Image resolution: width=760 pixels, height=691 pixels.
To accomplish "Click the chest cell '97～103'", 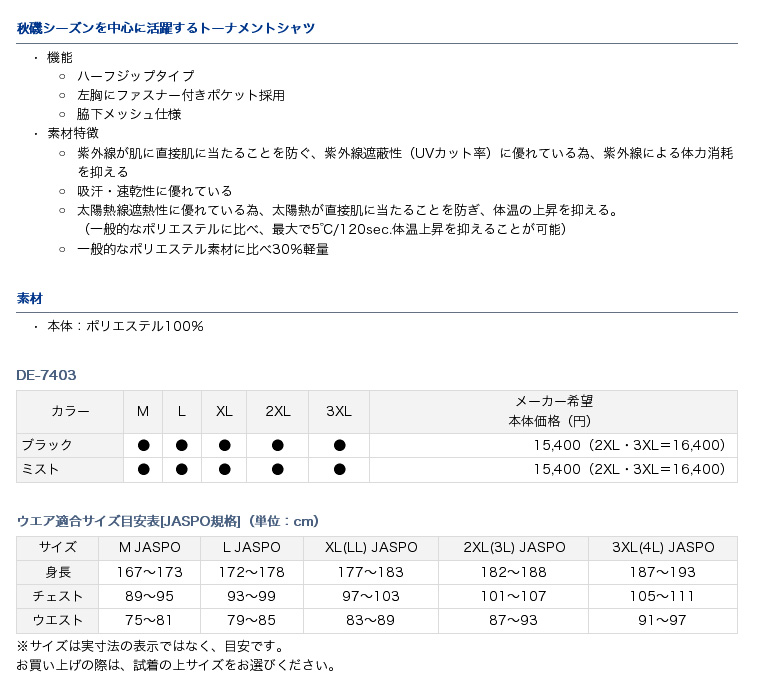I will click(371, 597).
